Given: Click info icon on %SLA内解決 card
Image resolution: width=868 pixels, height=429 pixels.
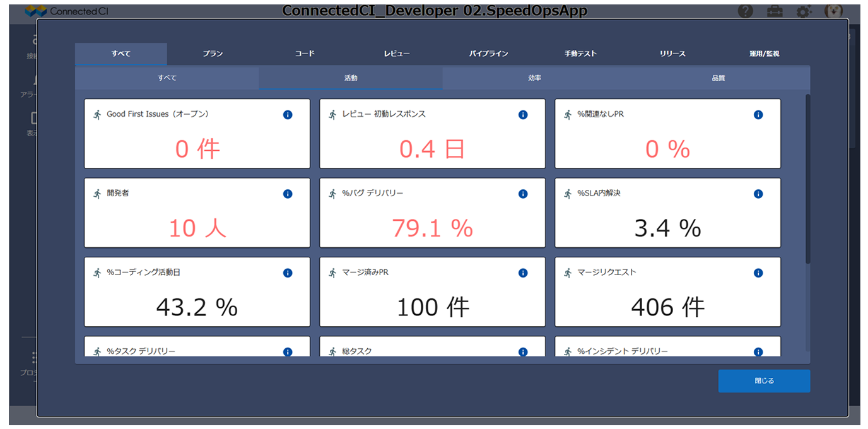Looking at the screenshot, I should pyautogui.click(x=758, y=194).
